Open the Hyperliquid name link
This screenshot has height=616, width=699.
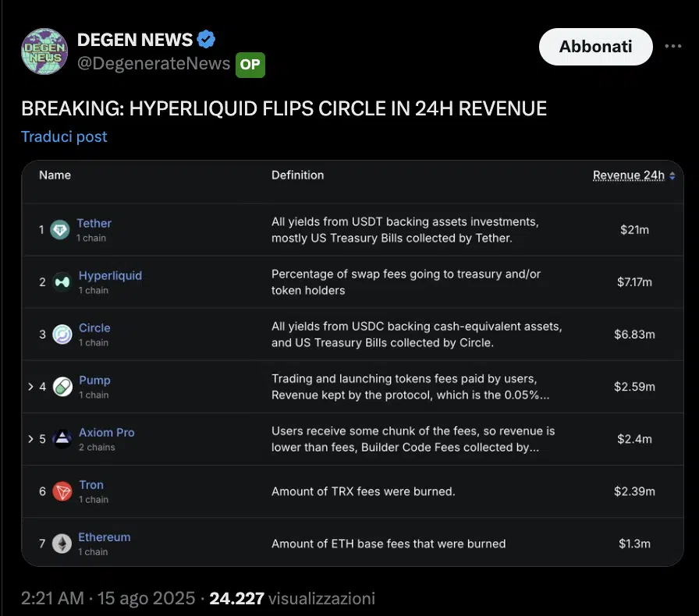111,274
